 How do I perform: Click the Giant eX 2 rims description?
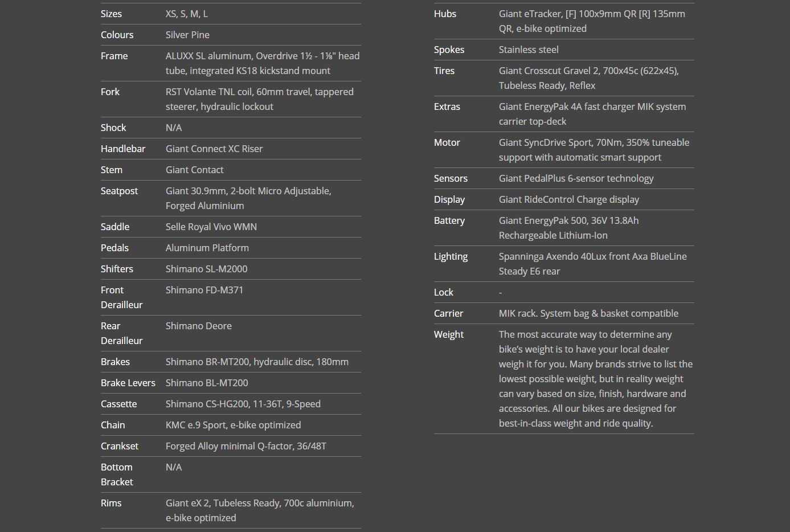[260, 510]
